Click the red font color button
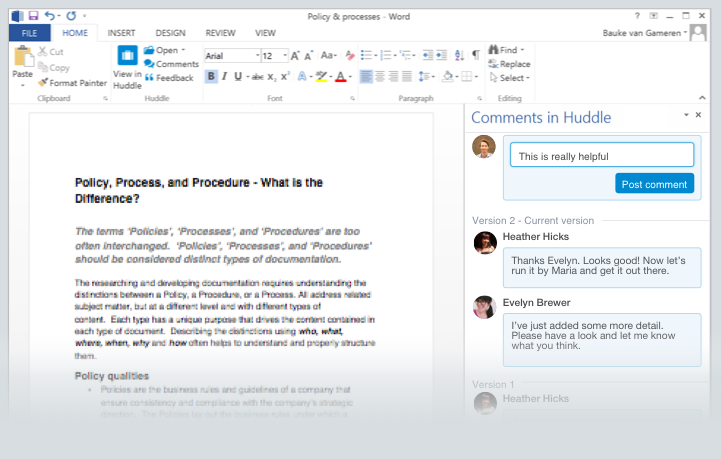Screen dimensions: 721x459 pos(341,76)
